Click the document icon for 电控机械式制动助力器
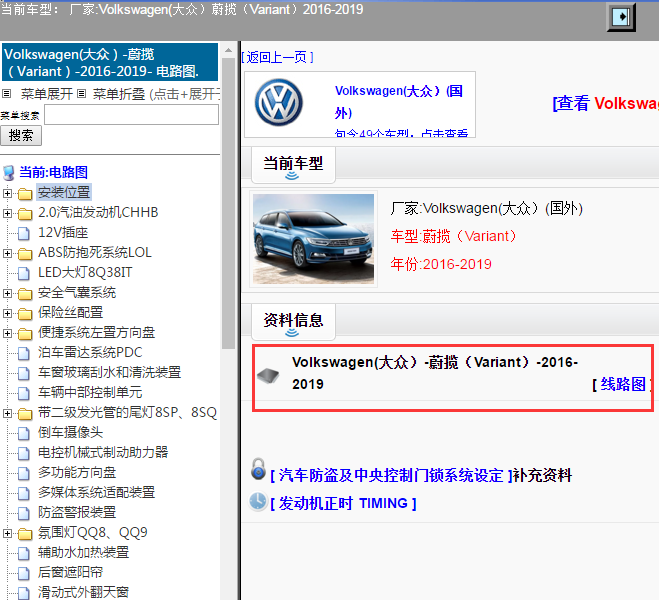 tap(24, 453)
